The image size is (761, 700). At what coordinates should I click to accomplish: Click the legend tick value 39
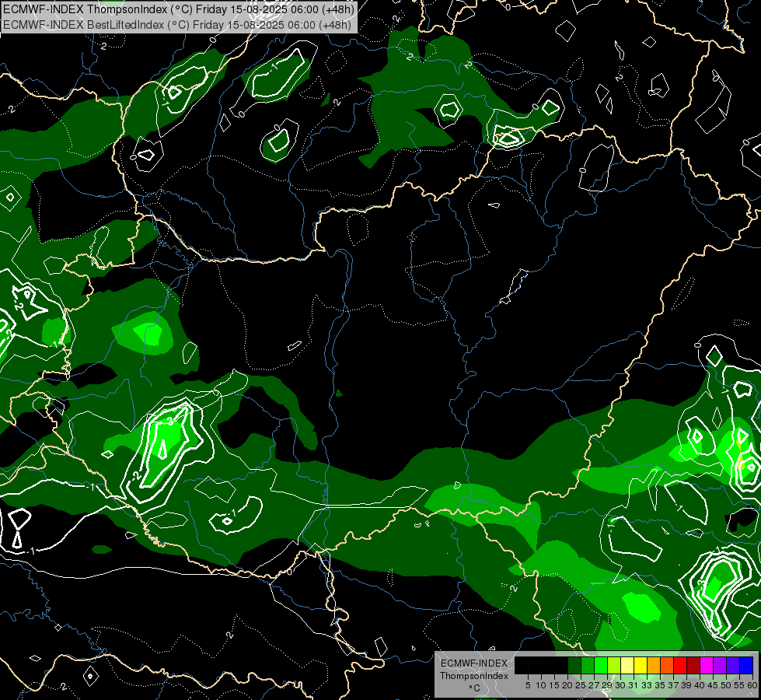tap(686, 685)
